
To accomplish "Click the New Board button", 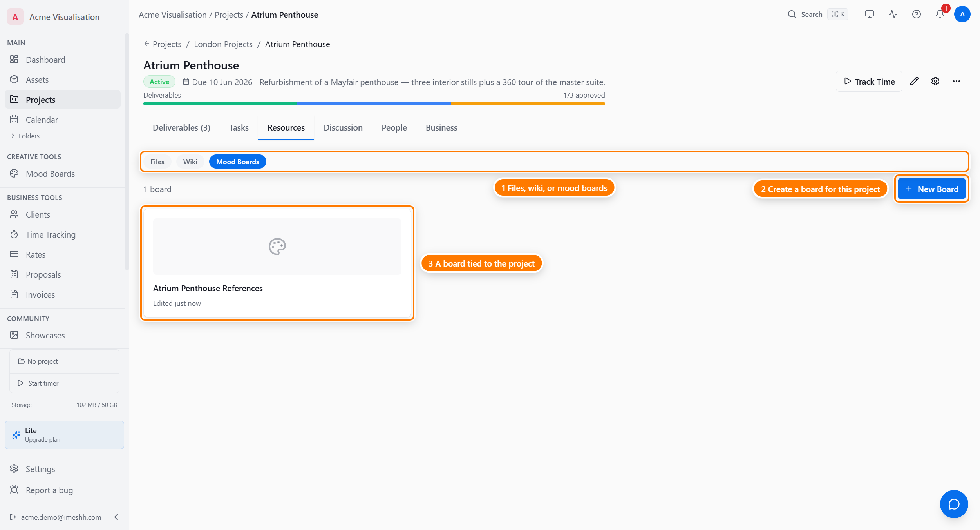I will (x=931, y=189).
